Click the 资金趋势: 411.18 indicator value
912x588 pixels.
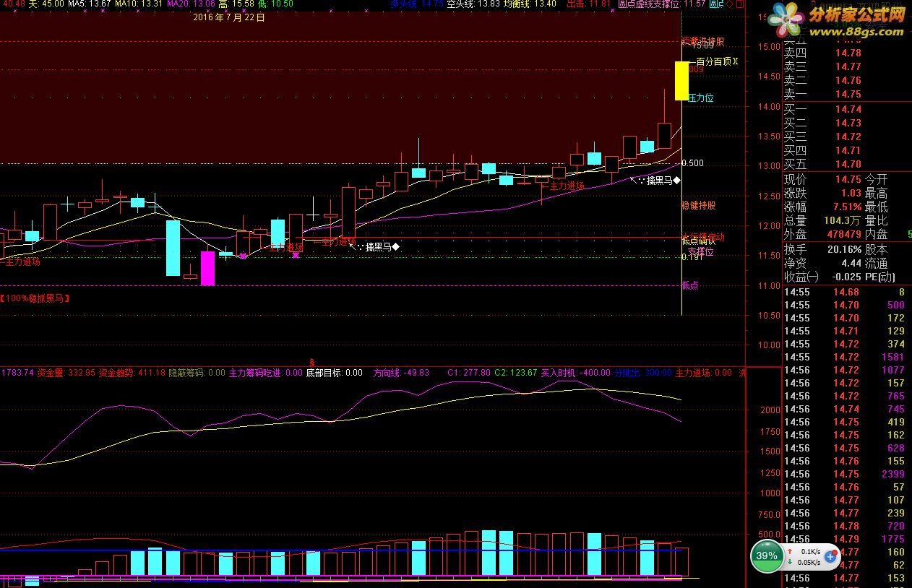point(132,373)
